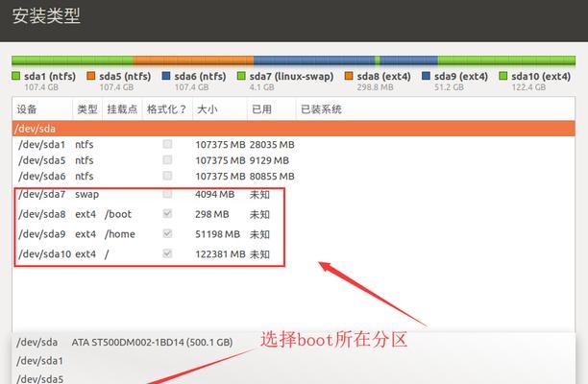Uncheck format checkbox for /dev/sda10
This screenshot has width=588, height=384.
point(167,253)
